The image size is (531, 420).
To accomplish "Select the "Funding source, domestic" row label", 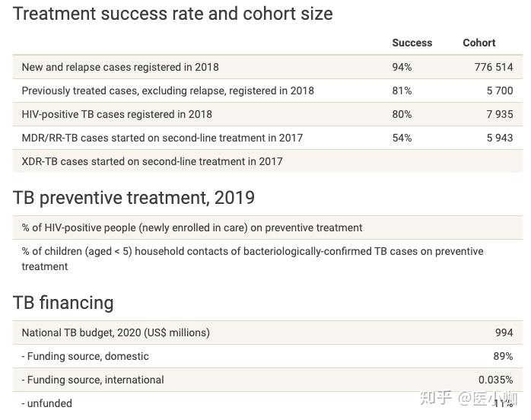I will [x=87, y=356].
